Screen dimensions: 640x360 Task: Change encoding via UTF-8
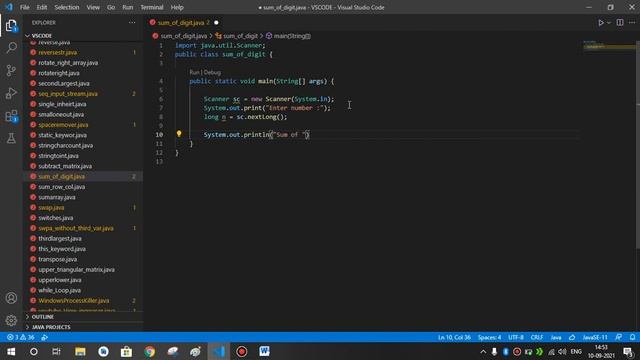point(516,337)
